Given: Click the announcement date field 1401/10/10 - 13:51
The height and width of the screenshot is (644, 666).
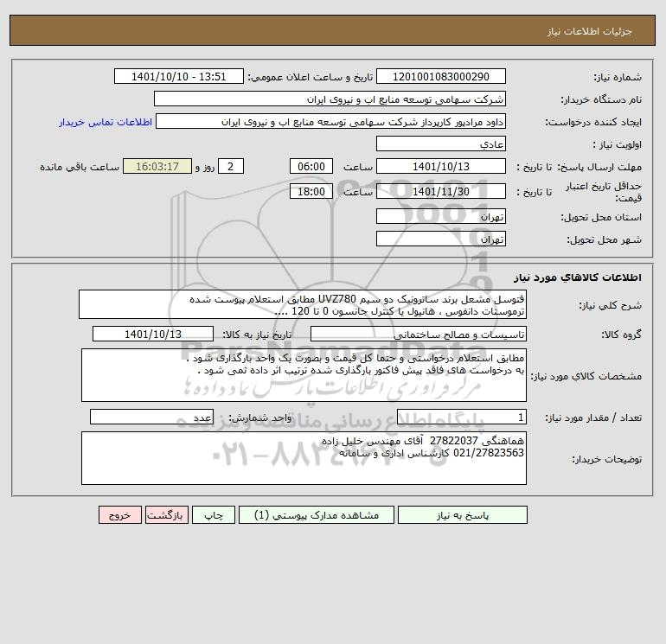Looking at the screenshot, I should tap(179, 76).
